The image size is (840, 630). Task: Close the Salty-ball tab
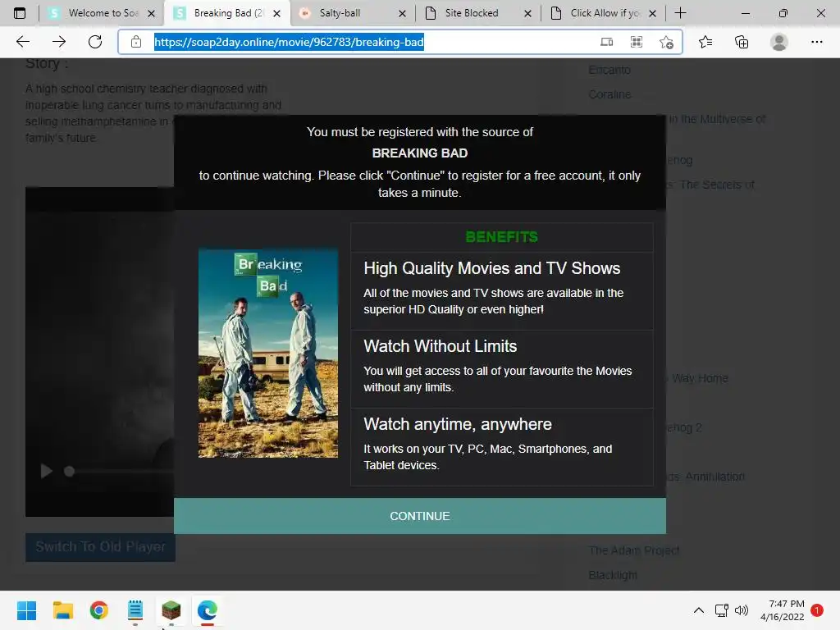click(x=402, y=13)
